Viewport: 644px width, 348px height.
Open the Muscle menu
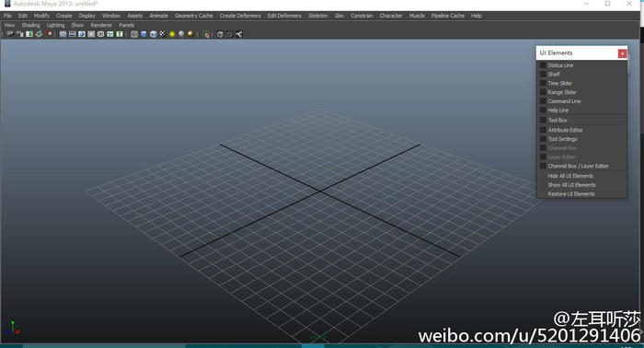pos(417,16)
